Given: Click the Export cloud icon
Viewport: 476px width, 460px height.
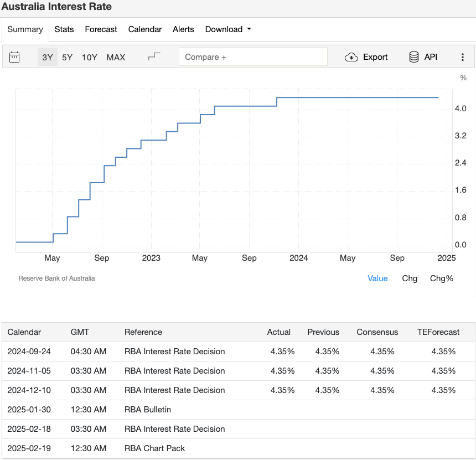Looking at the screenshot, I should click(351, 57).
